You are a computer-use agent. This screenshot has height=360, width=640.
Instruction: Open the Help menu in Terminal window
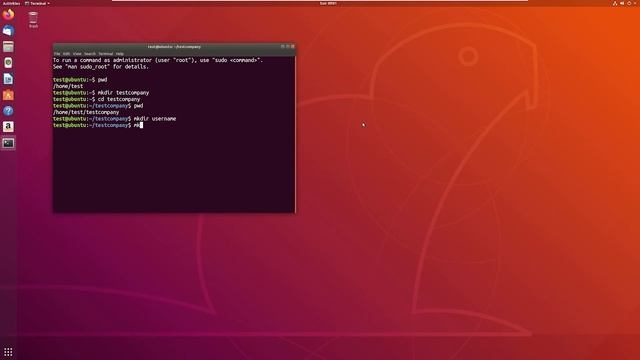120,53
